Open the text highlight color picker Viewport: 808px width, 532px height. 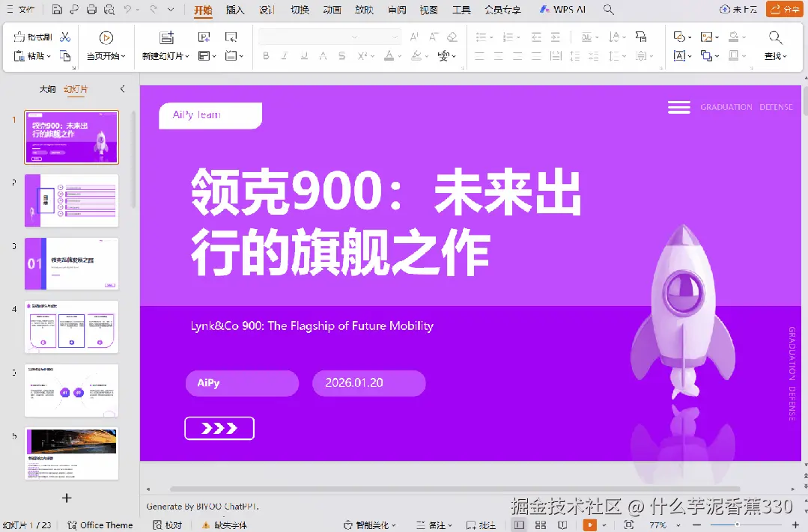click(x=416, y=55)
